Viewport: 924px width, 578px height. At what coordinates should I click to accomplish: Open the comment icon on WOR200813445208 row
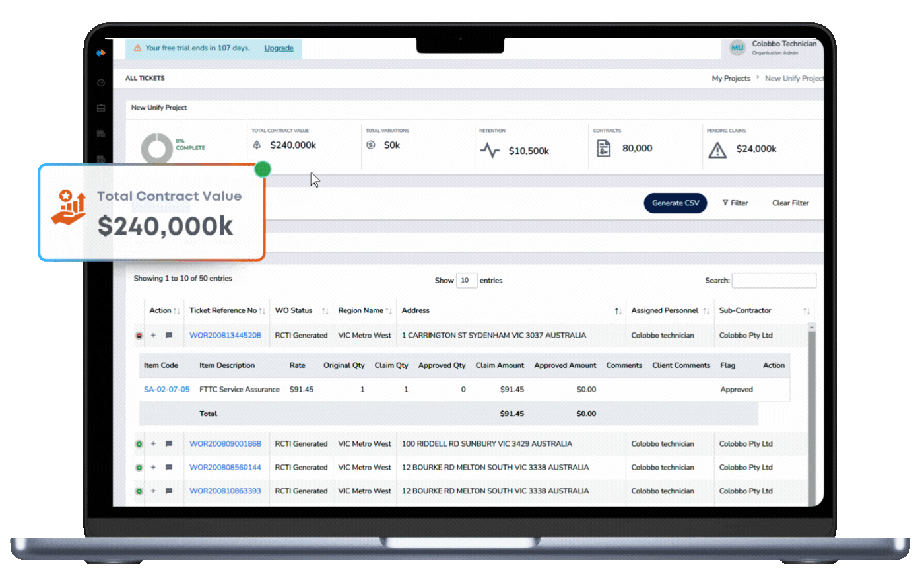click(x=168, y=335)
